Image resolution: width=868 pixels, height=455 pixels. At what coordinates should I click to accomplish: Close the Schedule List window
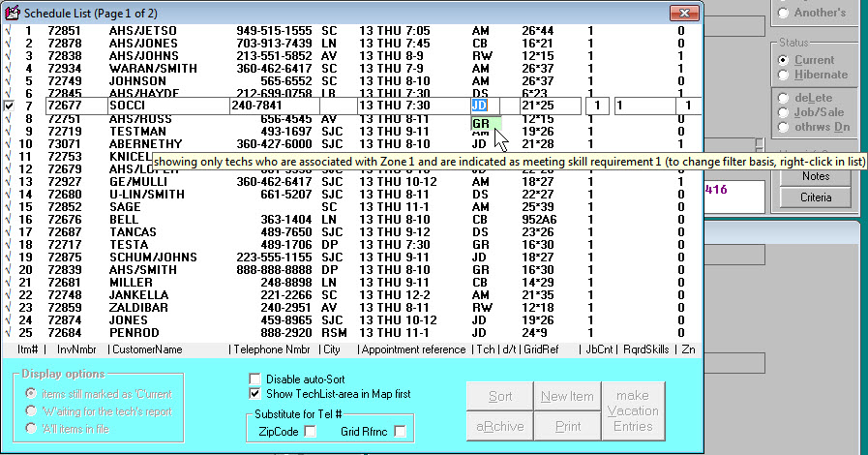[683, 12]
